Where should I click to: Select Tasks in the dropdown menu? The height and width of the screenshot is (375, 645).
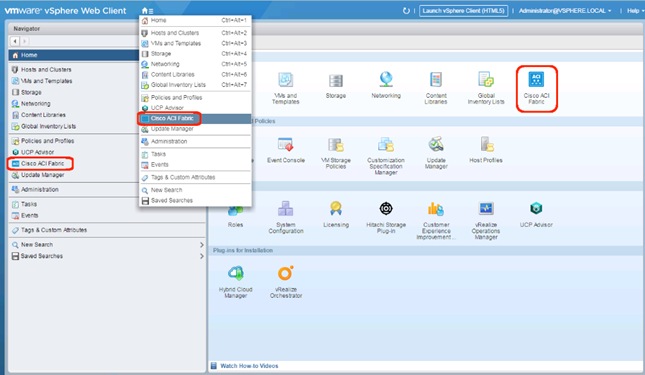click(x=195, y=154)
